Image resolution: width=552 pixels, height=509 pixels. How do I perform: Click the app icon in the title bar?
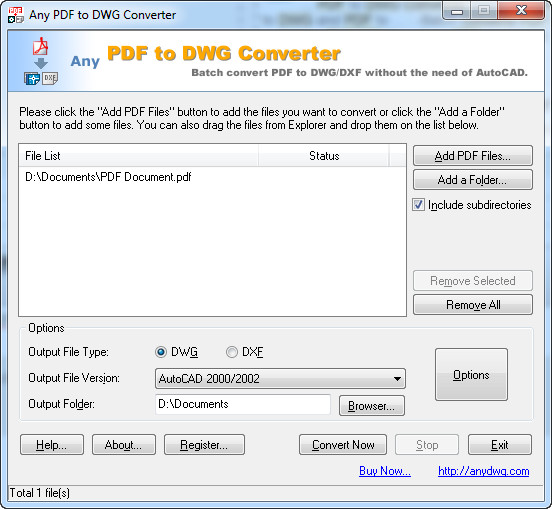[x=15, y=15]
